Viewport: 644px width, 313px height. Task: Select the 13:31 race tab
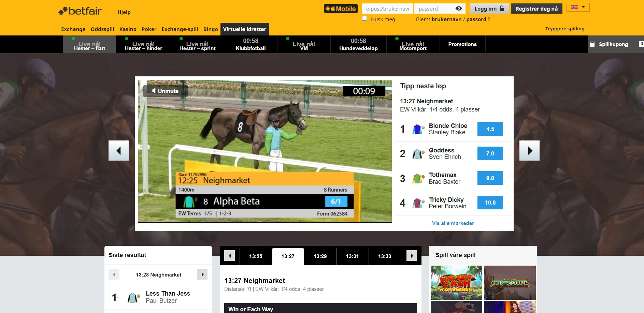[352, 256]
